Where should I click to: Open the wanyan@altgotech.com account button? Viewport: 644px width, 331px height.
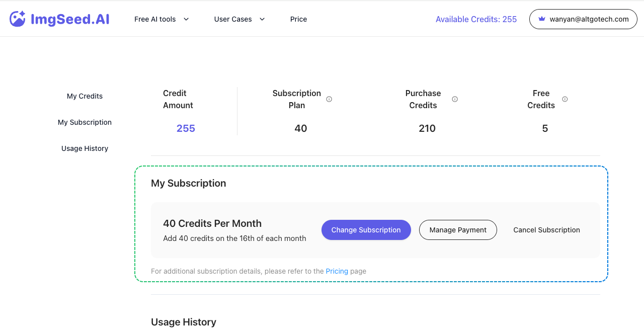583,19
